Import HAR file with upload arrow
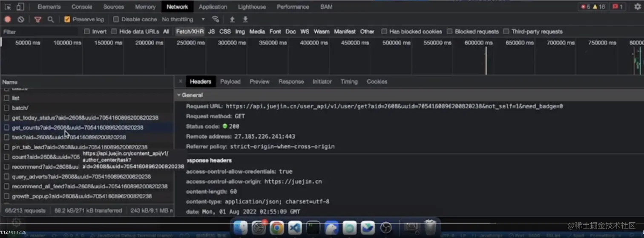Image resolution: width=644 pixels, height=238 pixels. click(x=232, y=19)
